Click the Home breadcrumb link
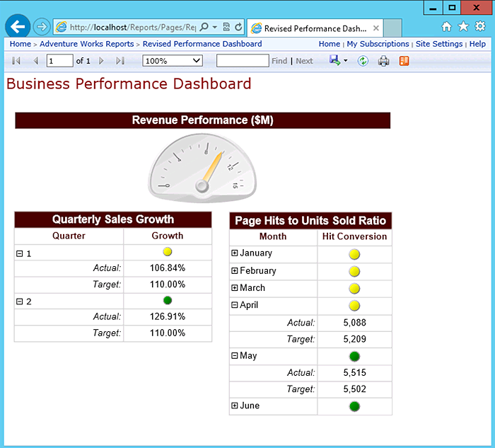The width and height of the screenshot is (495, 448). 21,44
